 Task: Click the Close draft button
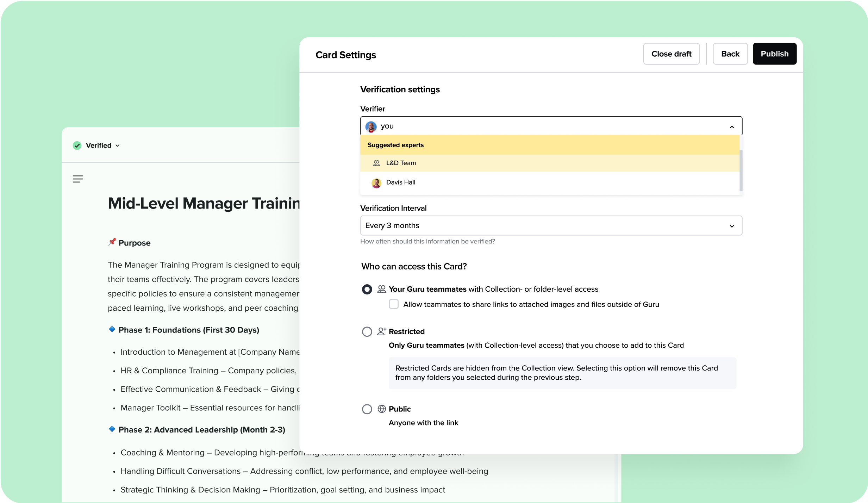671,54
